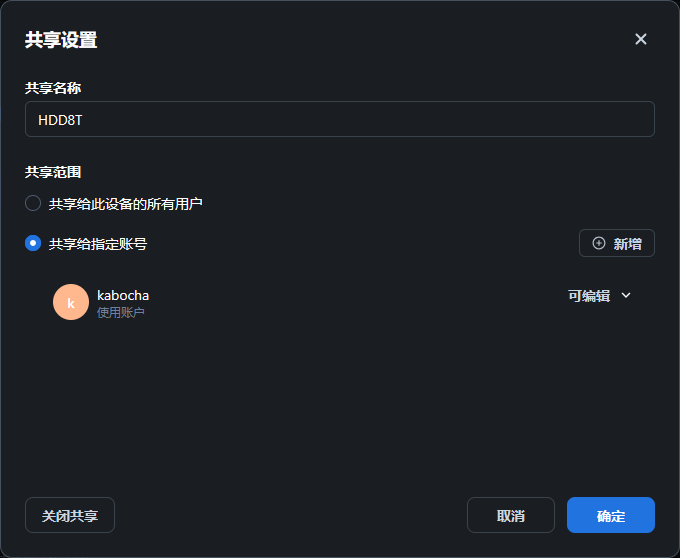Click the 共享设置 dialog title
680x558 pixels.
(61, 40)
